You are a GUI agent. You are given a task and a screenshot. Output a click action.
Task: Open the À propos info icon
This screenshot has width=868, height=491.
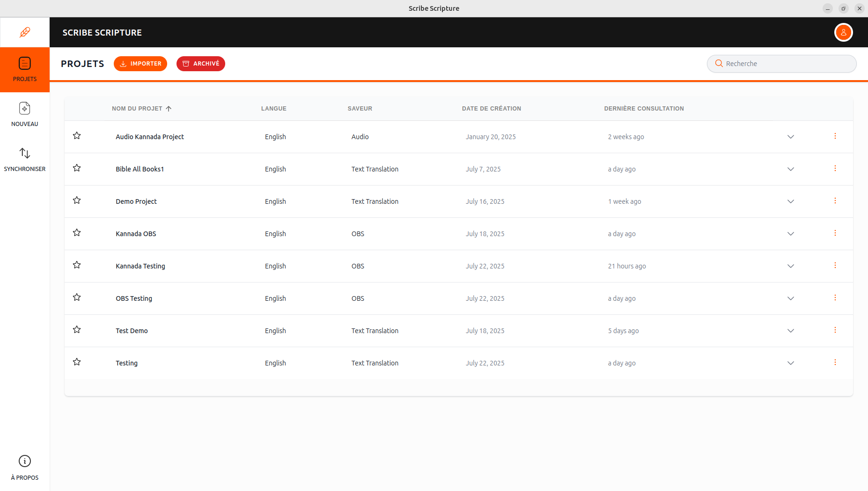click(24, 461)
